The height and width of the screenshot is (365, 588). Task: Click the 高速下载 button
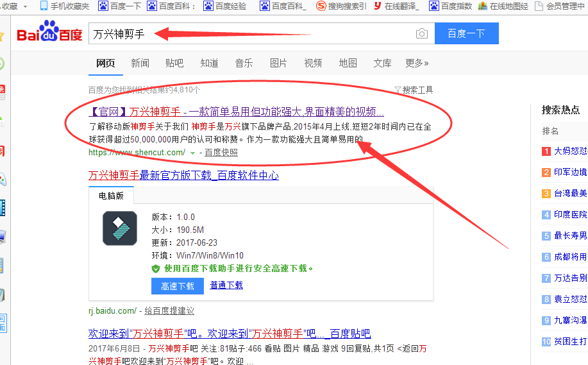178,286
